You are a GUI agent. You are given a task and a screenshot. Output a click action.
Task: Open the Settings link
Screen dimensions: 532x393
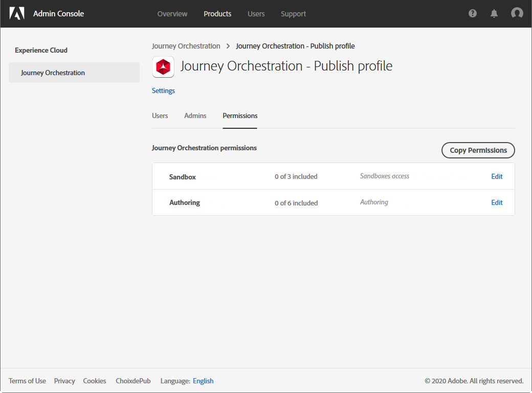point(163,90)
